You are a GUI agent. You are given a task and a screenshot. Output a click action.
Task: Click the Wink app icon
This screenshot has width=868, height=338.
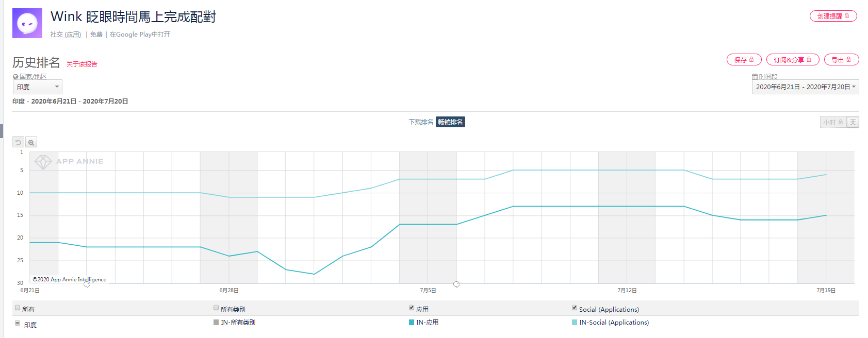coord(27,23)
